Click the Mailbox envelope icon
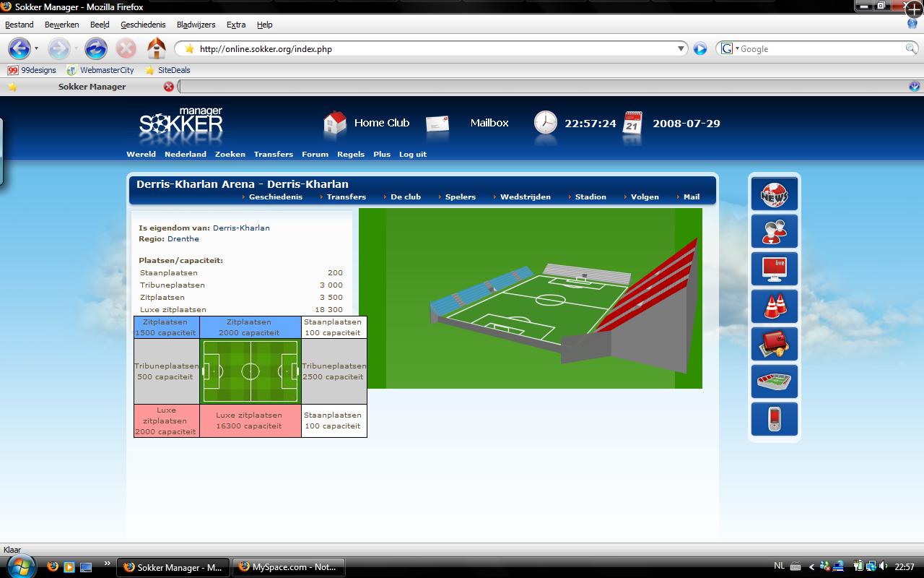Image resolution: width=924 pixels, height=578 pixels. pos(437,124)
